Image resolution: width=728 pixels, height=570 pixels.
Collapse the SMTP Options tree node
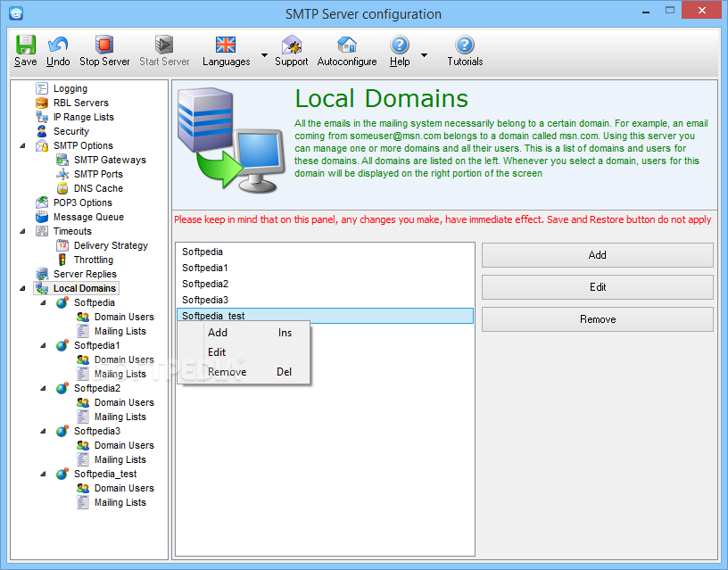(23, 145)
